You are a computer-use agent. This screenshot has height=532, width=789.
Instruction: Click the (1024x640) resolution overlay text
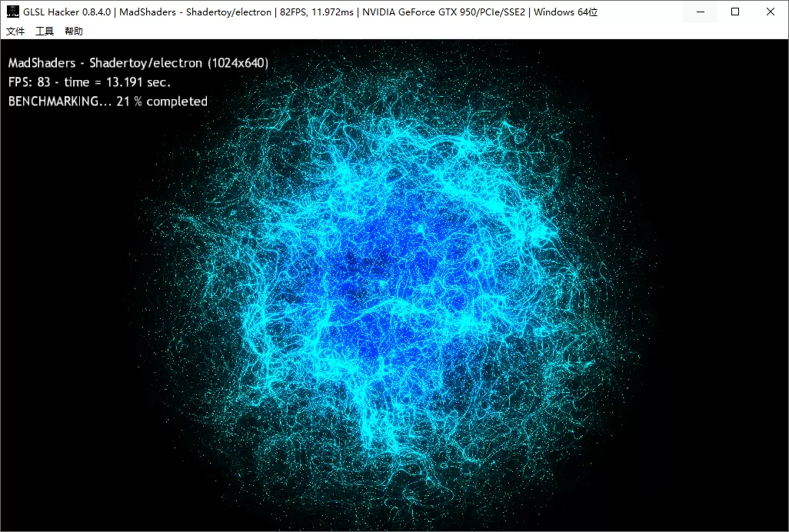pos(237,63)
